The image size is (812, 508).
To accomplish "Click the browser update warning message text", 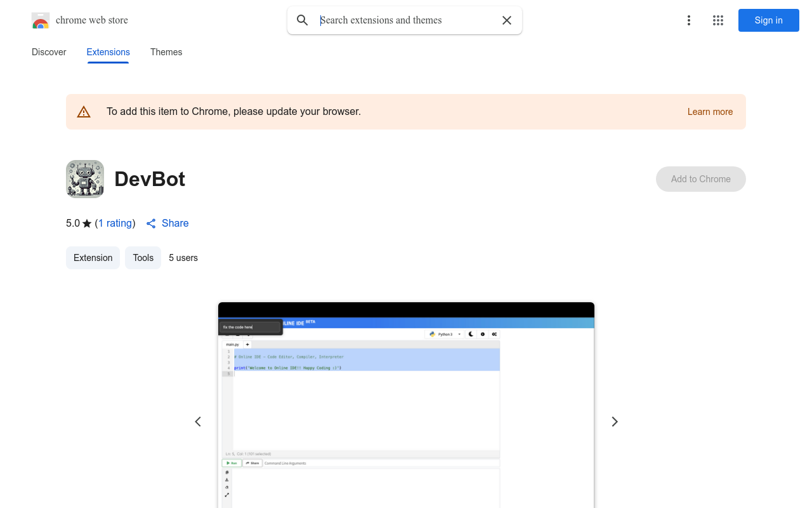I will tap(233, 112).
